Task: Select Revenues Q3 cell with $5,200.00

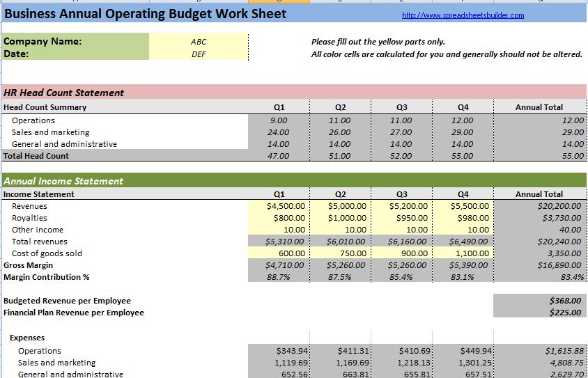Action: 401,206
